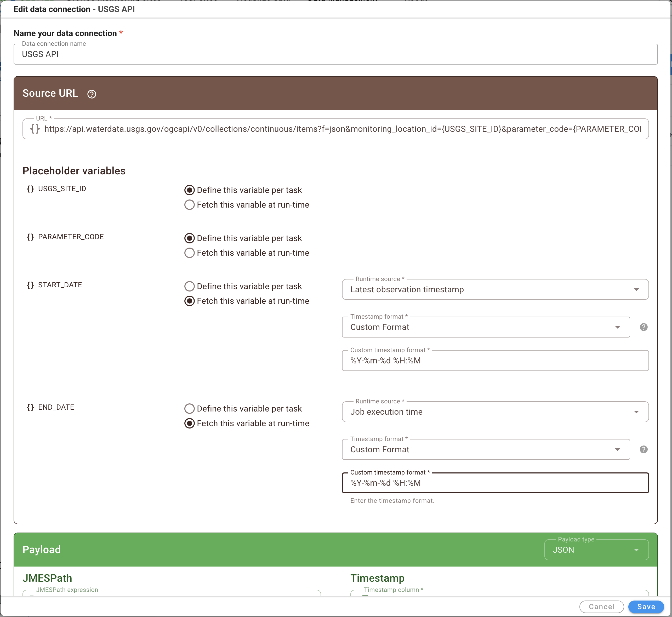
Task: Click the PARAMETER_CODE variable name
Action: point(71,237)
